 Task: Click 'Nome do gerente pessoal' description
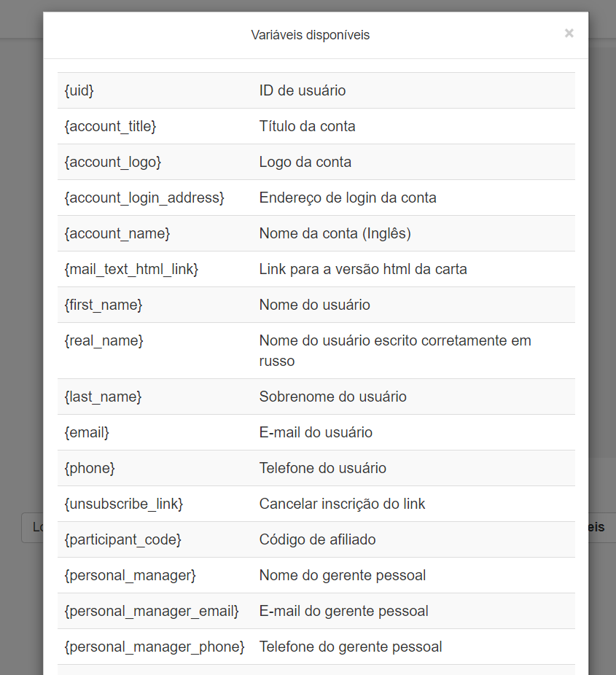(342, 575)
